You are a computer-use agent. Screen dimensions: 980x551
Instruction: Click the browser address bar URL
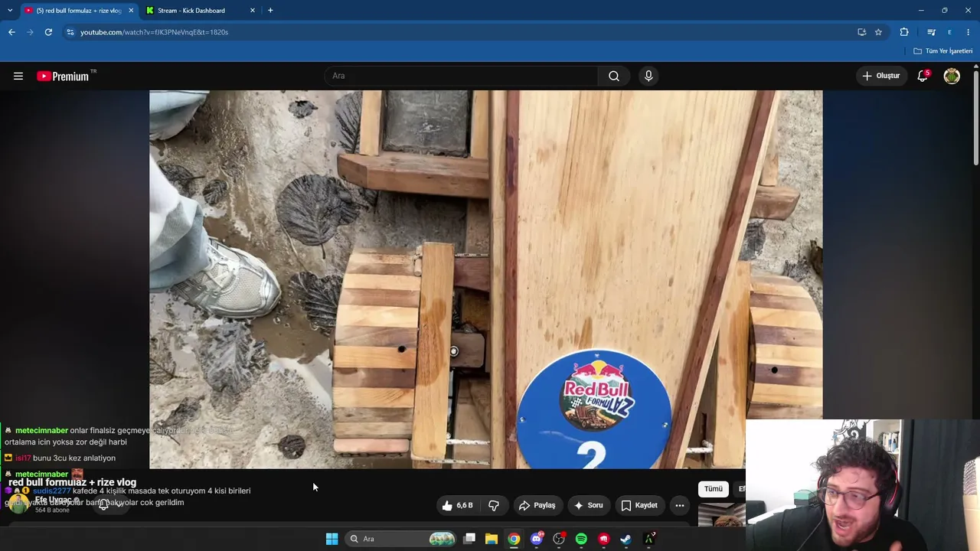(154, 32)
